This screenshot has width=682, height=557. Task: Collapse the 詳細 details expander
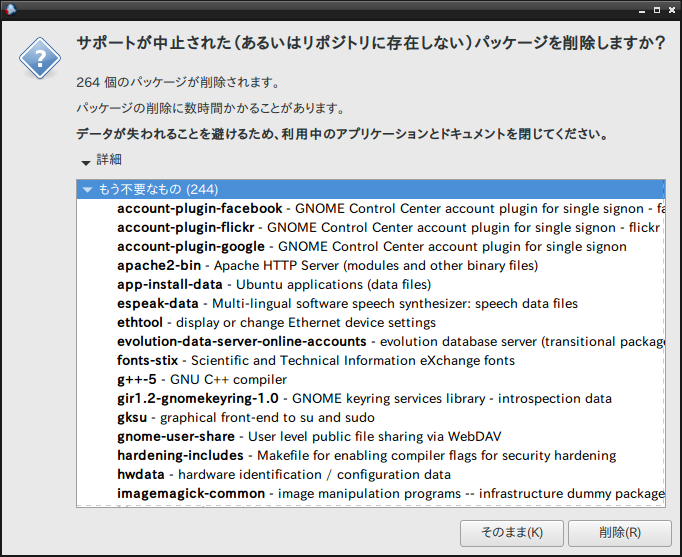pos(86,163)
